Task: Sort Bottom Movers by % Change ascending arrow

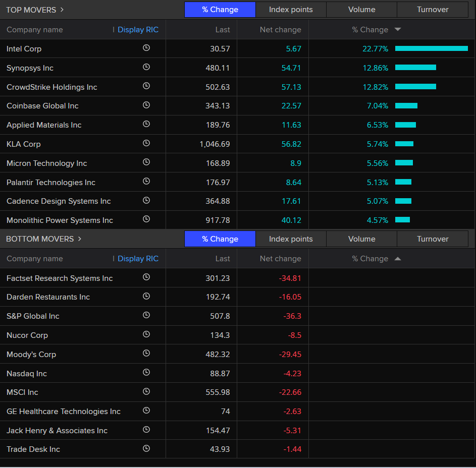Action: 398,259
